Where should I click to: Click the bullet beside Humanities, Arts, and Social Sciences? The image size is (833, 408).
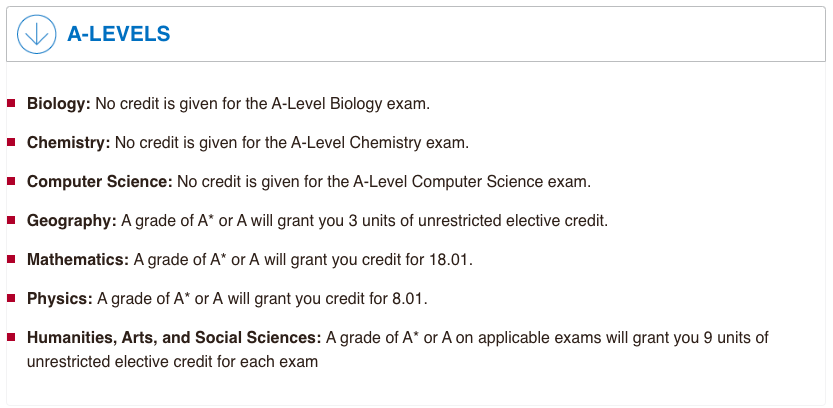pos(11,337)
